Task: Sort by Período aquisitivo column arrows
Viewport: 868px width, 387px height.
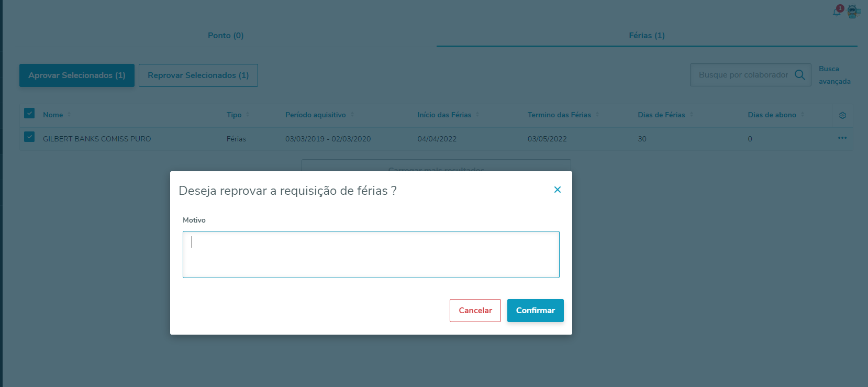Action: pyautogui.click(x=352, y=115)
